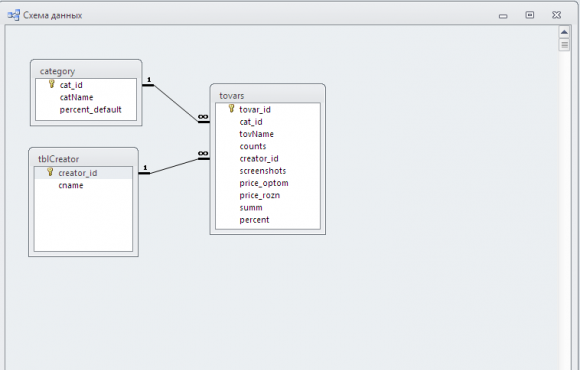Select the tovName field

268,134
